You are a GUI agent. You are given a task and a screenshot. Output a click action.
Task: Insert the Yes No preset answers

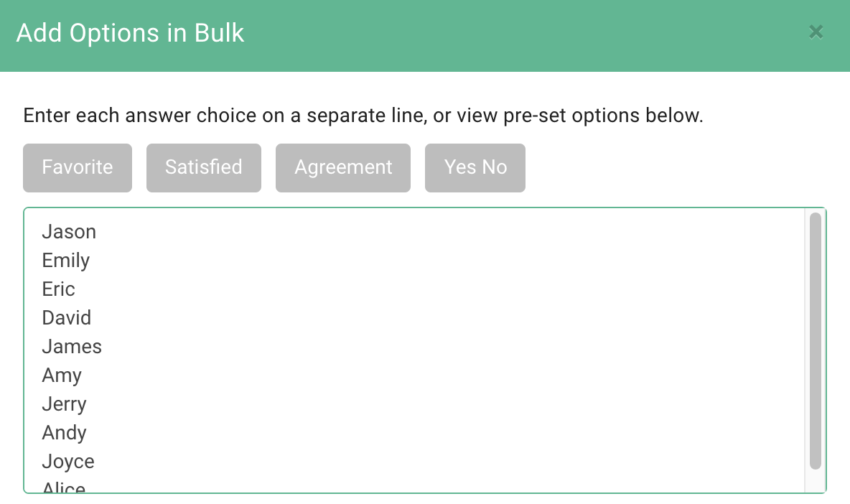tap(475, 167)
